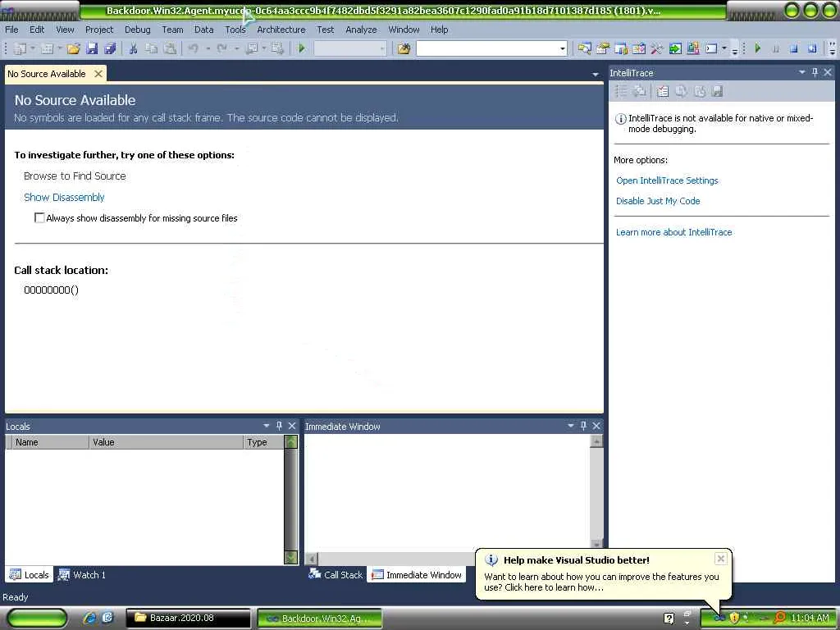Viewport: 840px width, 630px height.
Task: Click the Navigate Forward toolbar icon
Action: pos(277,48)
